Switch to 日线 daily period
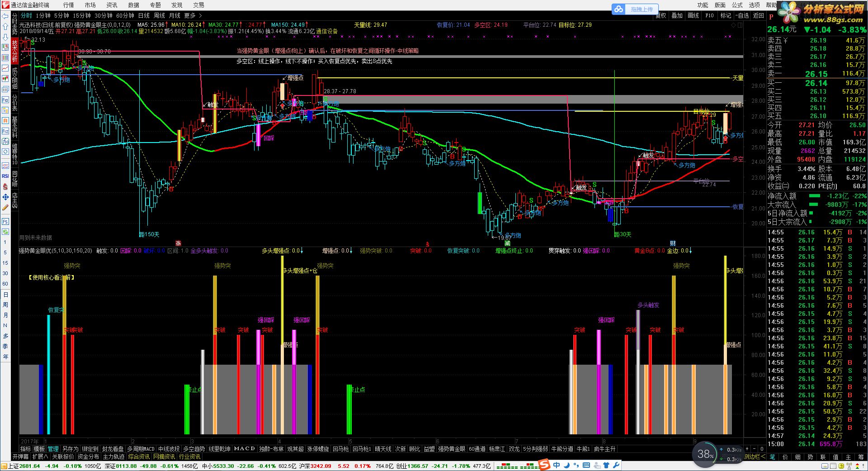Screen dimensions: 868x471 click(x=143, y=16)
